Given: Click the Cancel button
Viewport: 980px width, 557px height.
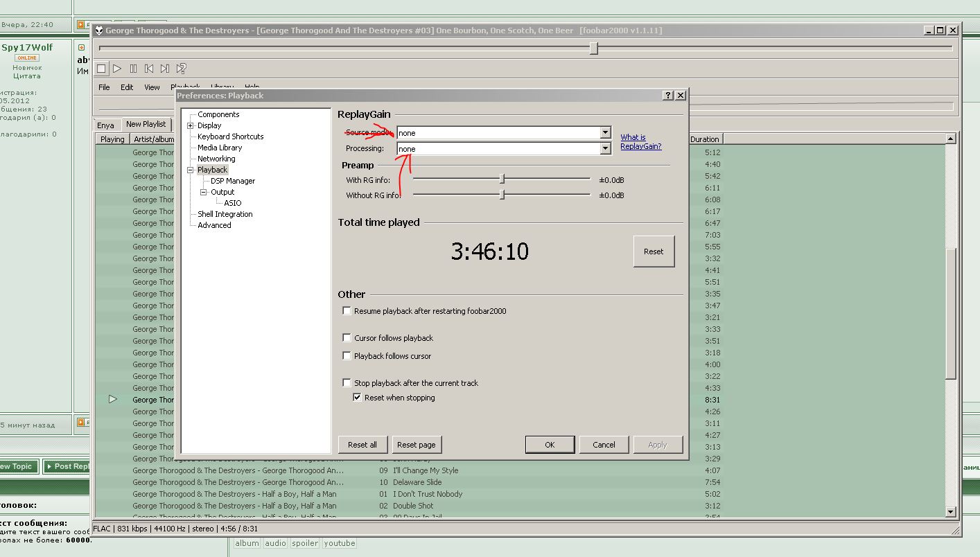Looking at the screenshot, I should point(604,445).
